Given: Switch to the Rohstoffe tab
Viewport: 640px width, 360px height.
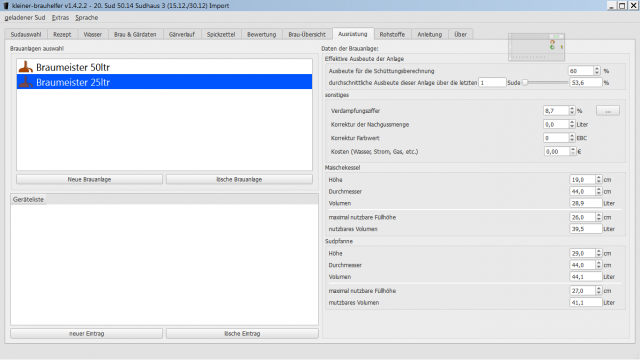Looking at the screenshot, I should point(392,34).
